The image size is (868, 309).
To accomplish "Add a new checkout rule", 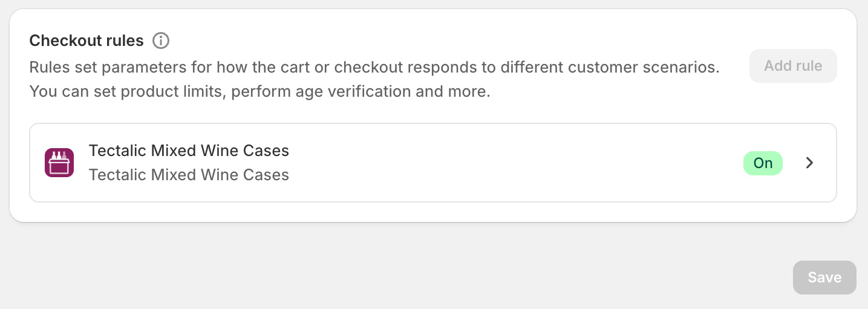I will point(793,66).
